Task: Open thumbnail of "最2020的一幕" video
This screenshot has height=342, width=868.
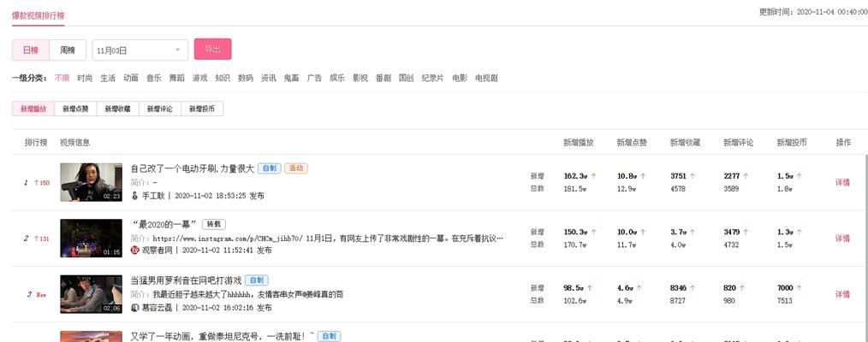Action: click(x=92, y=239)
